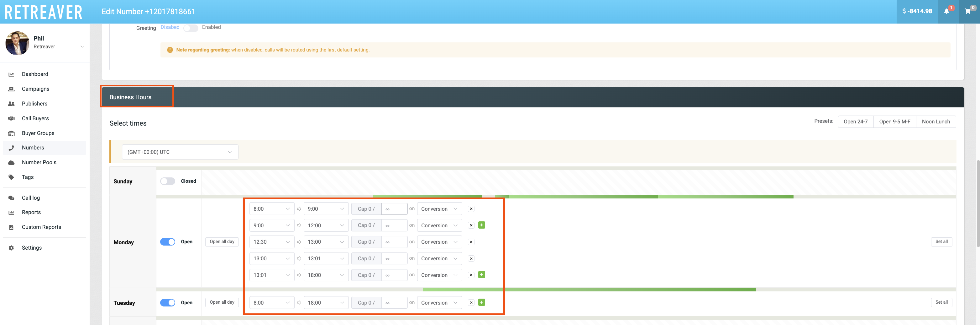Image resolution: width=980 pixels, height=325 pixels.
Task: Open the UTC timezone dropdown
Action: (x=180, y=152)
